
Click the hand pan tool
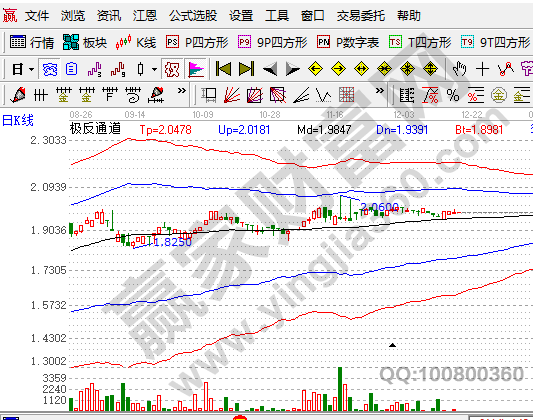(x=459, y=69)
